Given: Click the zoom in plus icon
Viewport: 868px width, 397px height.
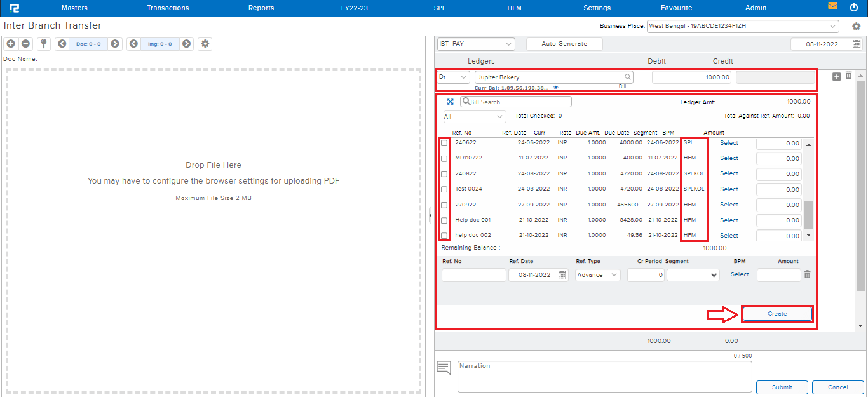Looking at the screenshot, I should click(11, 44).
